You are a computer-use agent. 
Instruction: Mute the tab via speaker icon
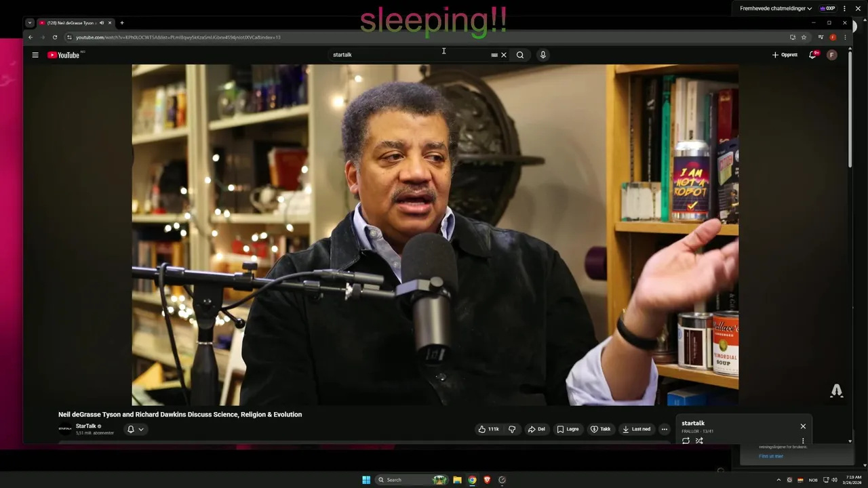(x=102, y=23)
